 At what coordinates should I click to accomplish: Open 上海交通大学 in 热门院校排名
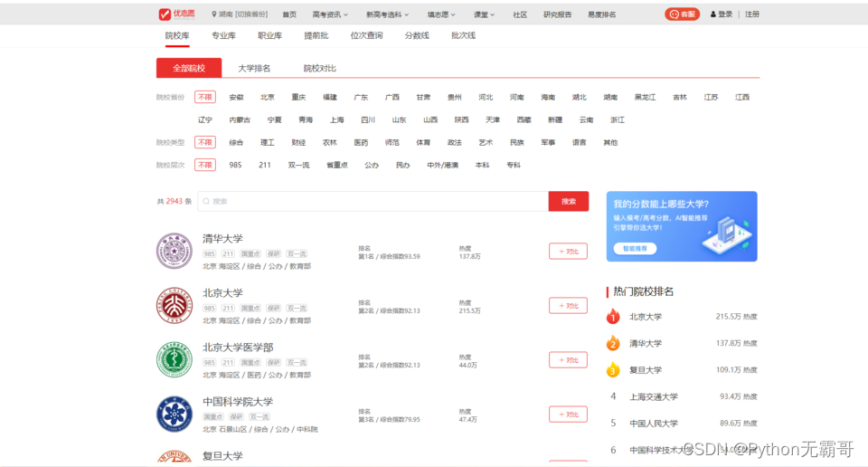(x=654, y=396)
